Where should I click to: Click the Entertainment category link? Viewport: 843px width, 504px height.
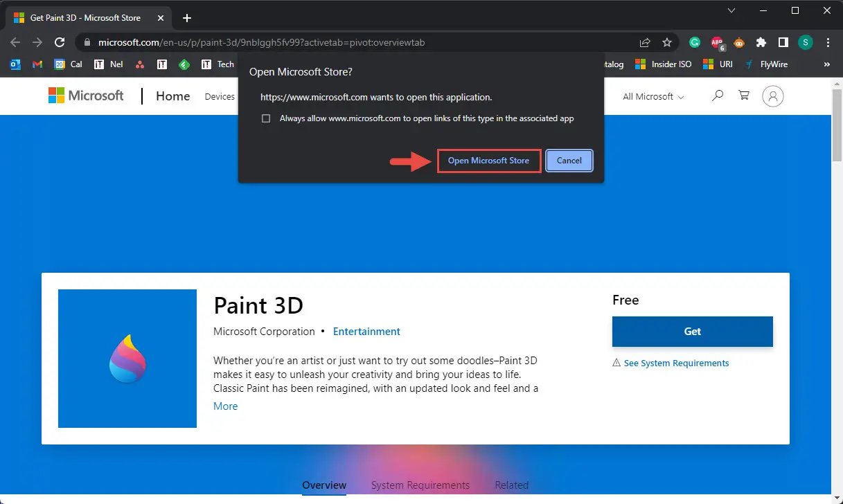point(366,332)
